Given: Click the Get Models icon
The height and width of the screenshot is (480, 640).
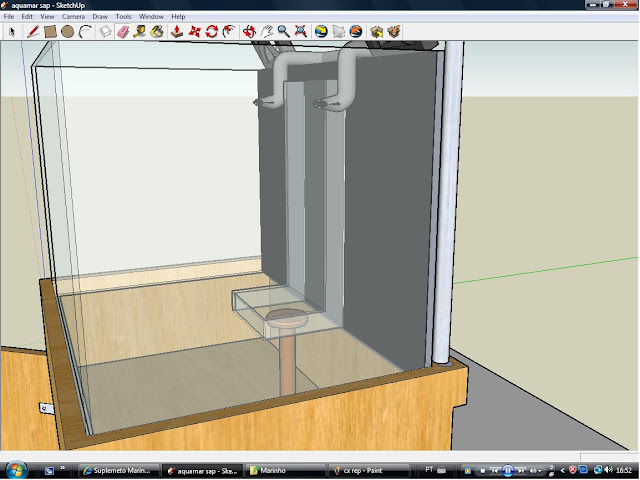Looking at the screenshot, I should pyautogui.click(x=376, y=31).
